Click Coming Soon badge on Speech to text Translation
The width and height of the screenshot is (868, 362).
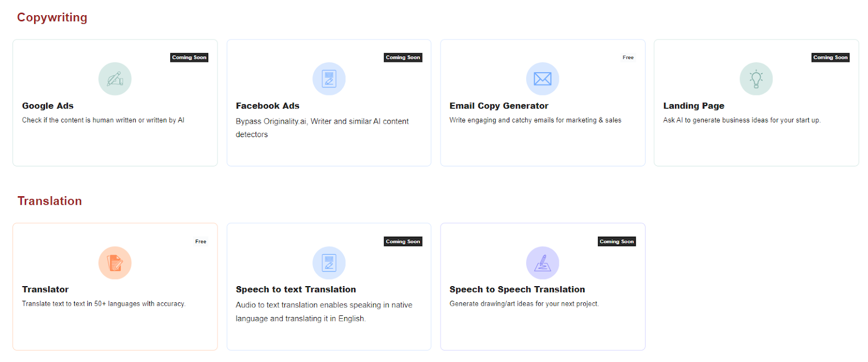click(403, 242)
